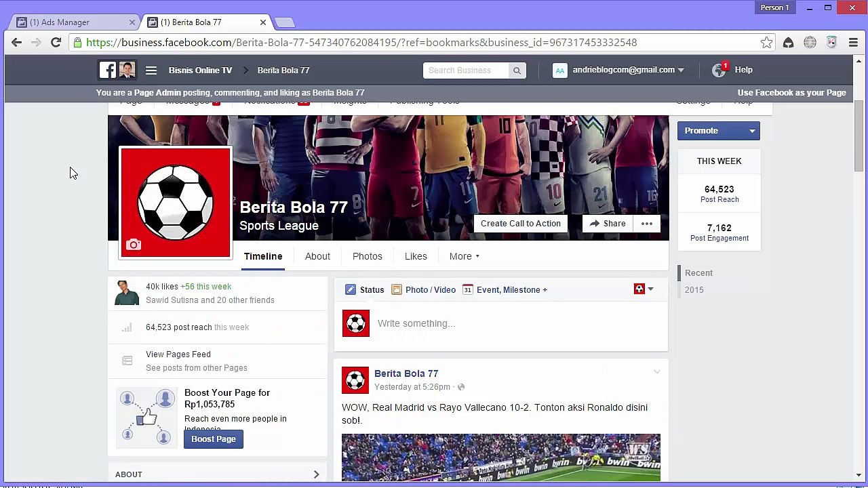Click the three-dots more actions button
The height and width of the screenshot is (488, 868).
(x=647, y=224)
